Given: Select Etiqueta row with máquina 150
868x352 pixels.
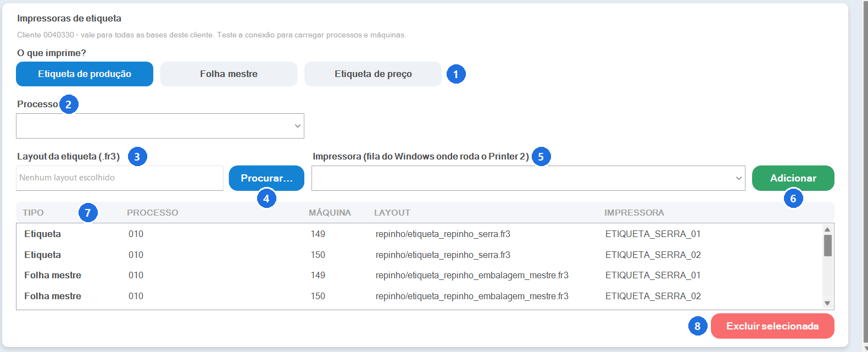Looking at the screenshot, I should (419, 255).
